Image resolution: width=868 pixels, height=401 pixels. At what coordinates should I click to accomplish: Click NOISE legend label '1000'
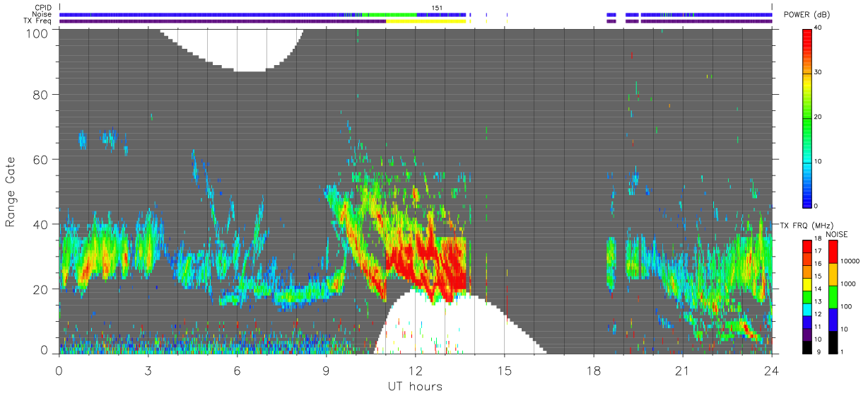(847, 284)
